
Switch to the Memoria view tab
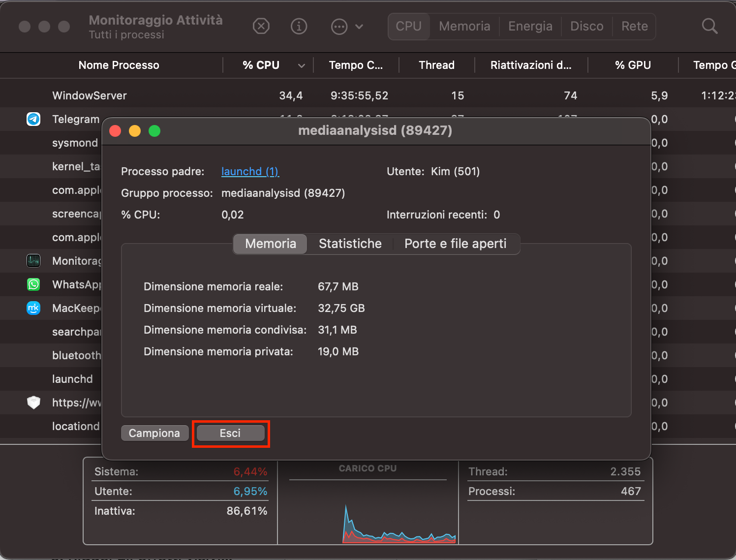(x=464, y=26)
